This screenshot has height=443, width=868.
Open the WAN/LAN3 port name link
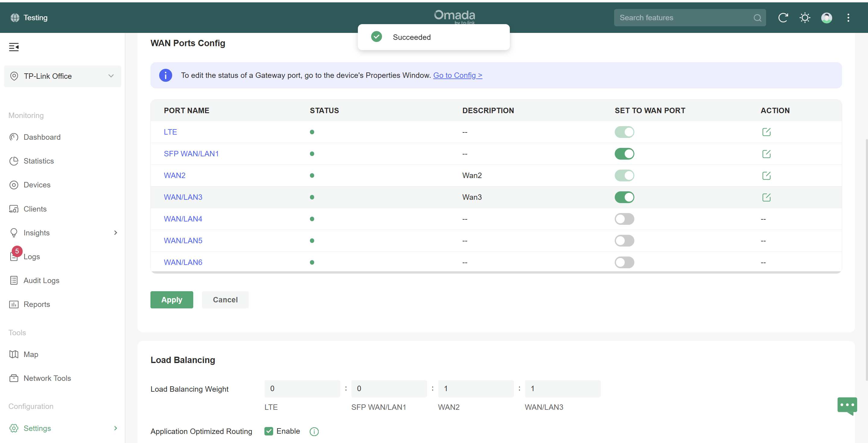(183, 197)
